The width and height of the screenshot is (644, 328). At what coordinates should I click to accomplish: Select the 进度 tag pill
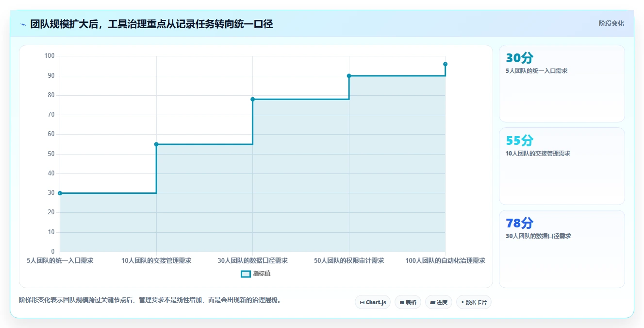point(439,302)
